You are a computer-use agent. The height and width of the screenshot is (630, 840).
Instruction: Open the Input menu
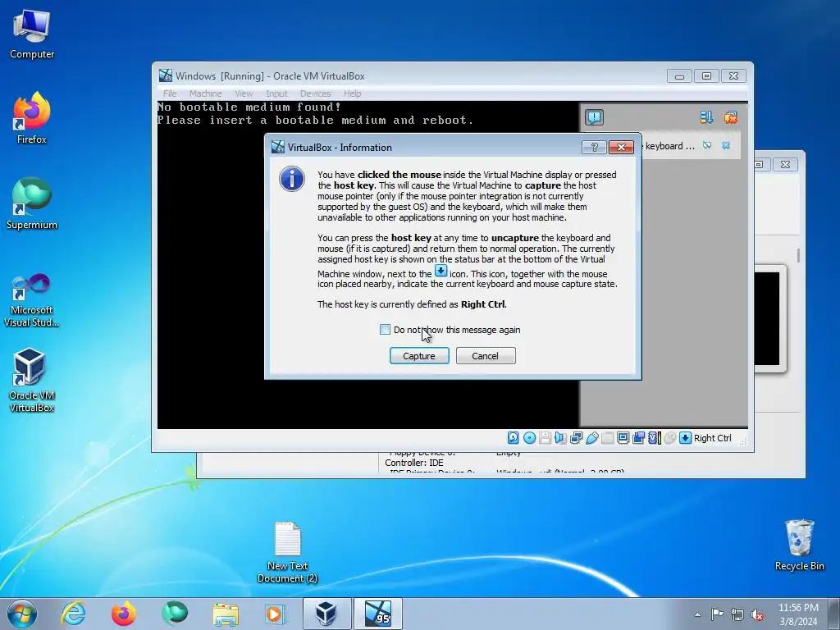click(x=277, y=94)
